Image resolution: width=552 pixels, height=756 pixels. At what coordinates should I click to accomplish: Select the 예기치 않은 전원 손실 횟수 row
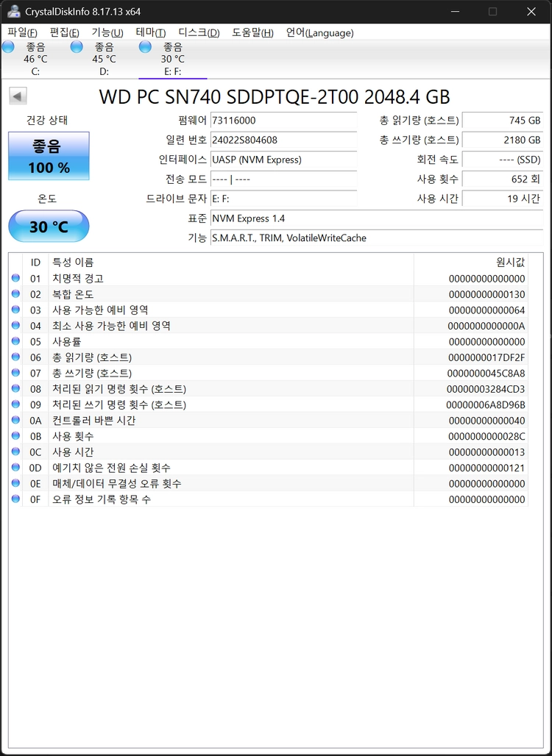269,467
